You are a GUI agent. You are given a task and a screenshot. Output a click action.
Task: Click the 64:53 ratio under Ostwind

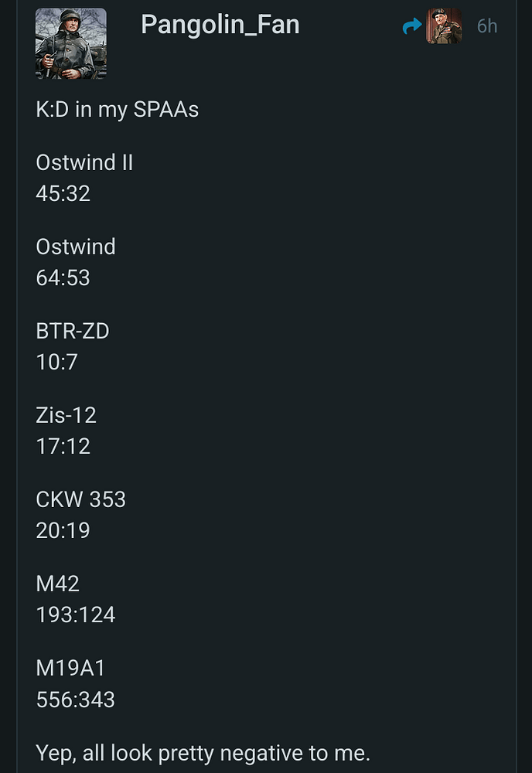[63, 278]
